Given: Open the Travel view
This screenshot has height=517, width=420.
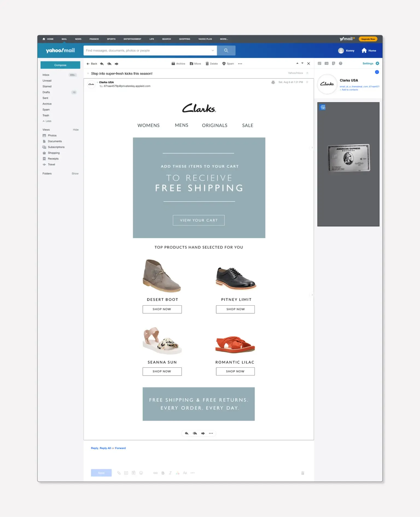Looking at the screenshot, I should click(49, 164).
